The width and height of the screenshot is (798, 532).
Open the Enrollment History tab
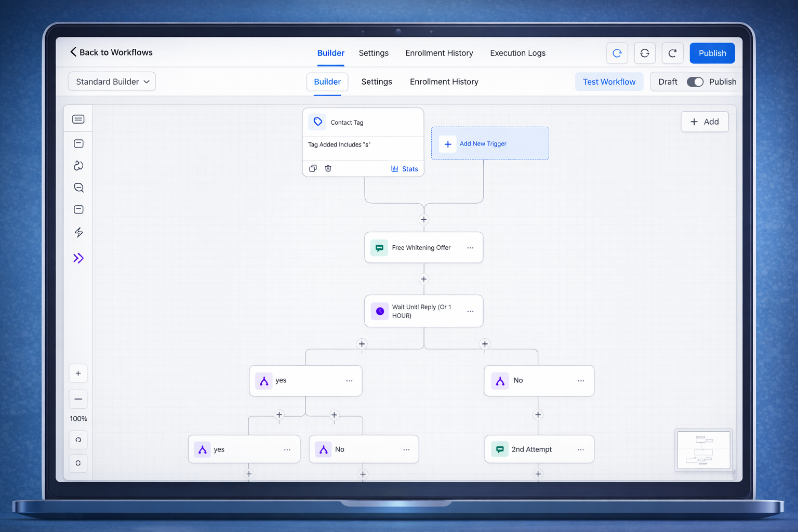[439, 53]
